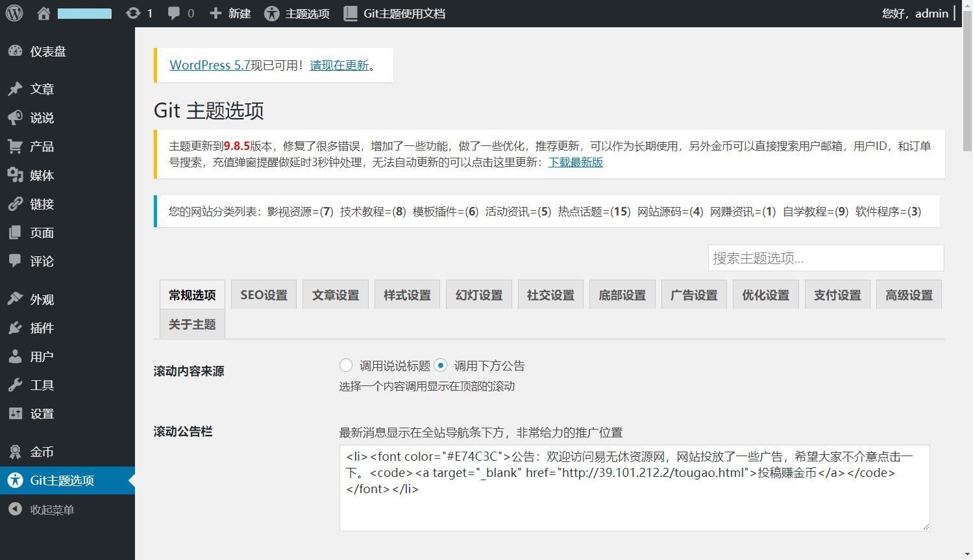Click the WordPress logo icon

point(14,13)
